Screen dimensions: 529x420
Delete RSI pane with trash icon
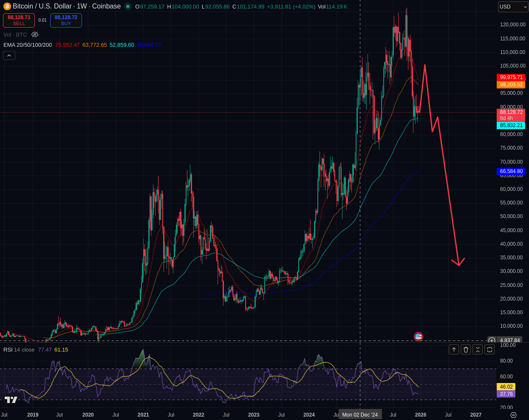466,349
